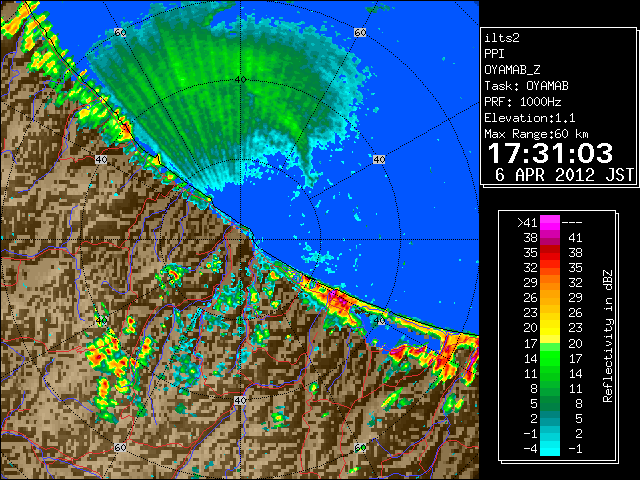The height and width of the screenshot is (480, 640).
Task: Select the 'PPI' scan type text
Action: [x=494, y=54]
